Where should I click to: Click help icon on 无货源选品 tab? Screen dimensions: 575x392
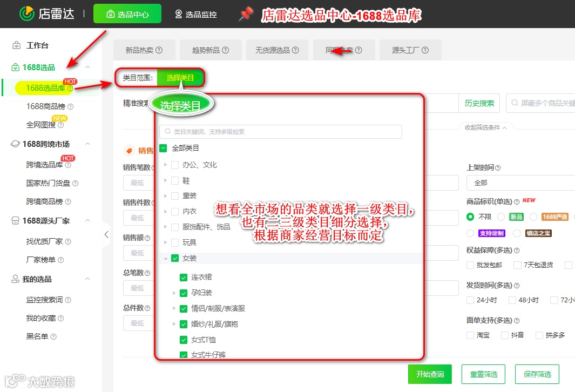pos(295,50)
